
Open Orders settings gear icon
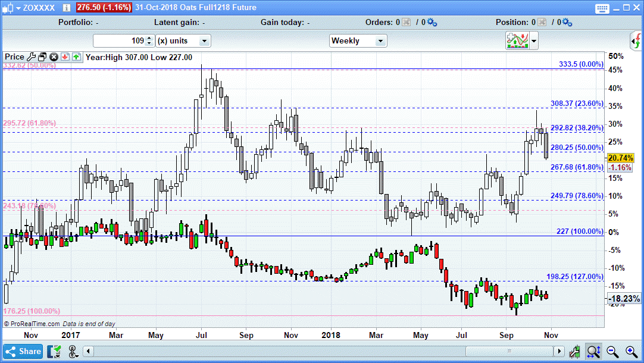[x=432, y=22]
